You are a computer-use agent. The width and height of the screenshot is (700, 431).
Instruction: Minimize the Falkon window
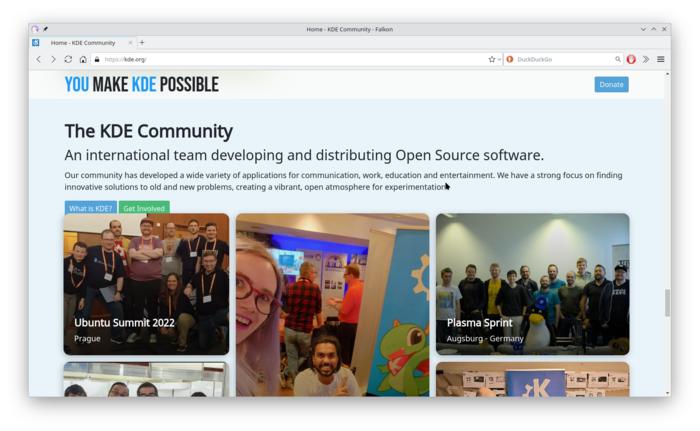click(x=643, y=29)
